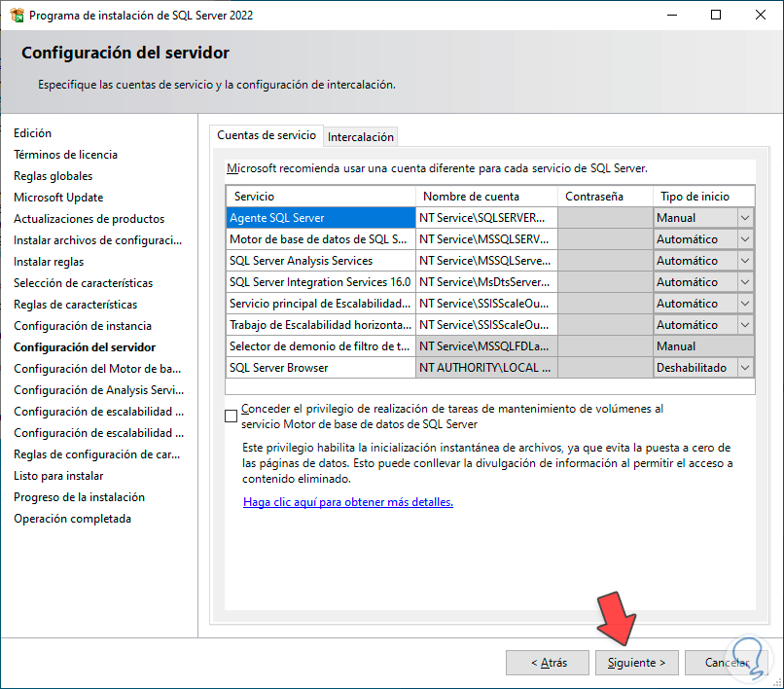Click Actualizaciones de productos step
This screenshot has width=784, height=689.
[89, 219]
